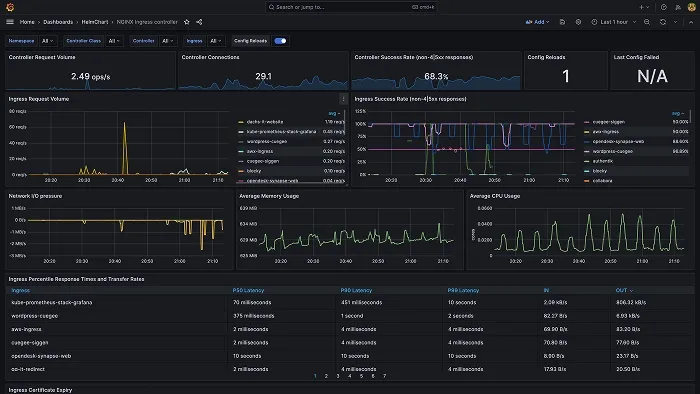
Task: Star the NGINX Ingress controller dashboard
Action: point(187,22)
